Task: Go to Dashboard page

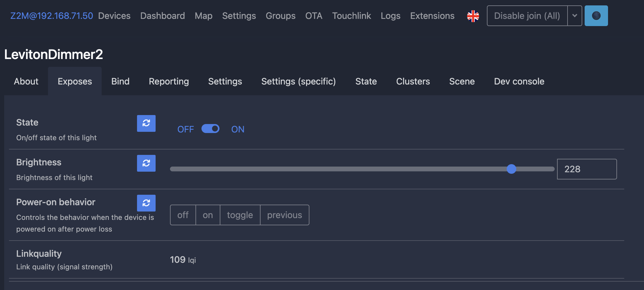Action: (162, 16)
